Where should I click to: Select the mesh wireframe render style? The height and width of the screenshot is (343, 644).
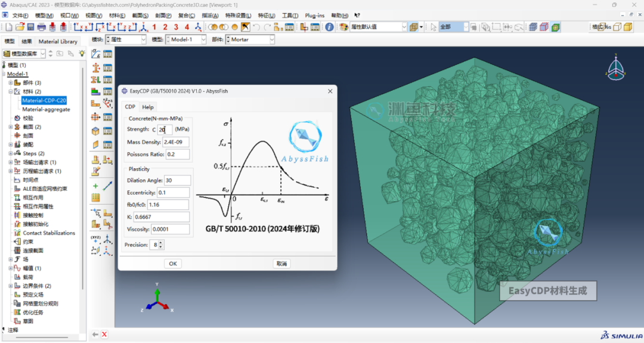[x=533, y=27]
